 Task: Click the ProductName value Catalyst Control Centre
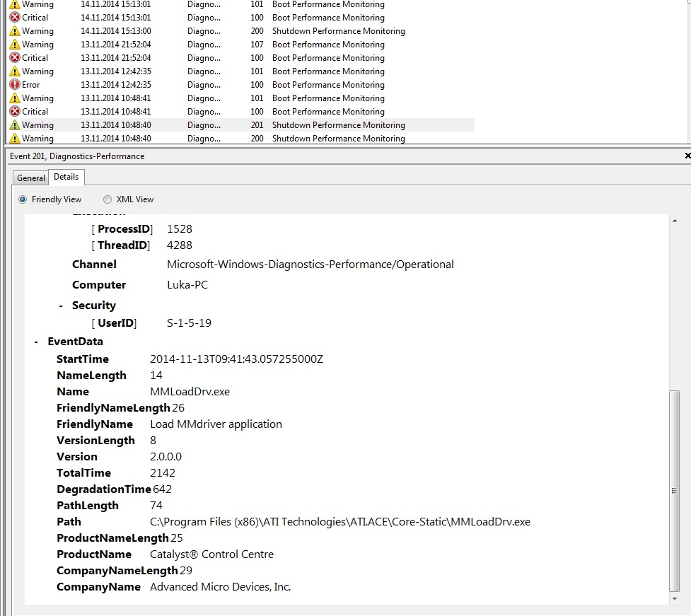(211, 554)
